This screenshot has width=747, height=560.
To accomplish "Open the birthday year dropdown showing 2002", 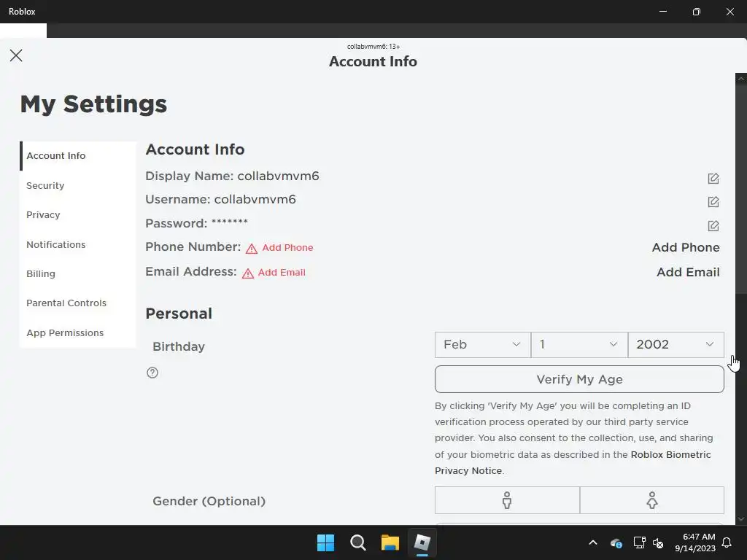I will point(676,344).
